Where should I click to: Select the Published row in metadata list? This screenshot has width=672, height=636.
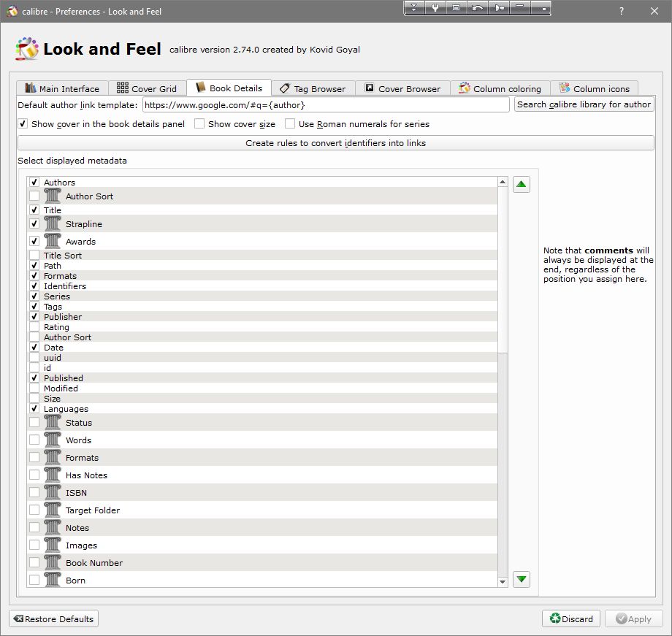(261, 378)
